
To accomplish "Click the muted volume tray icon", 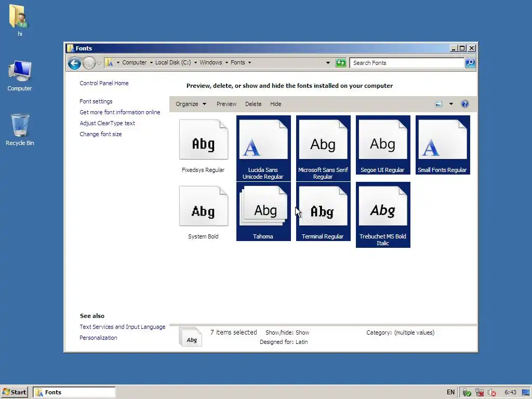I will click(491, 392).
